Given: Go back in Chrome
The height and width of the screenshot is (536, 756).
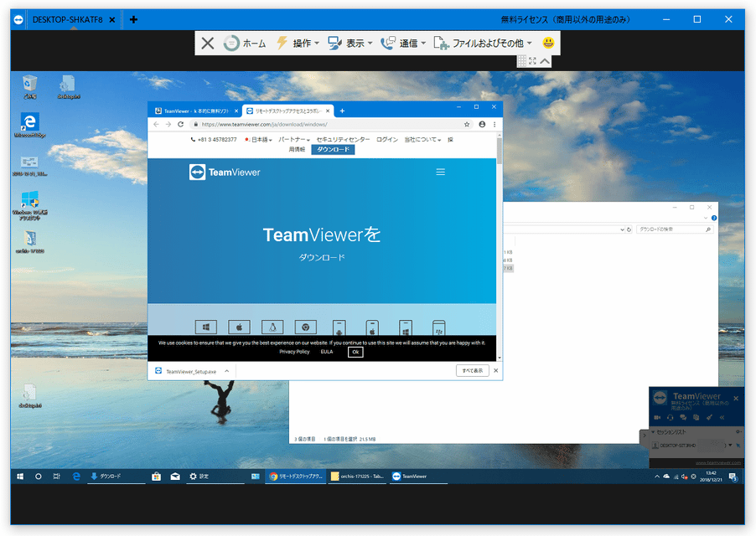Looking at the screenshot, I should (x=156, y=124).
